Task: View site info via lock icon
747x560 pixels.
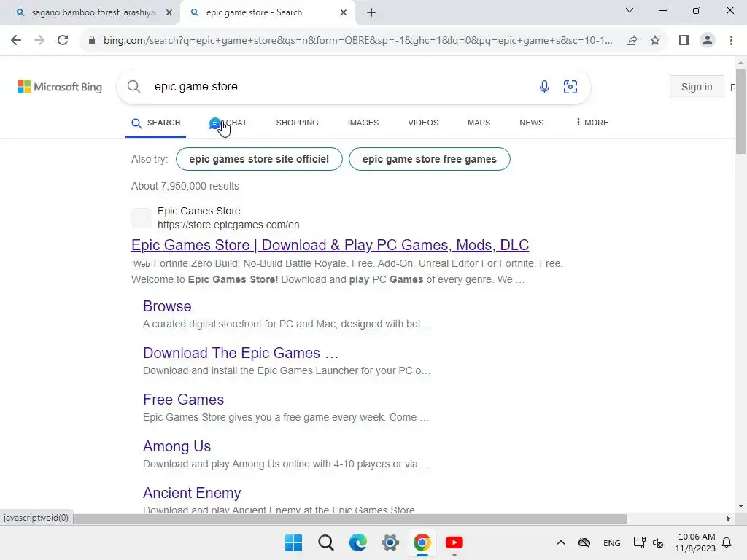Action: tap(92, 41)
